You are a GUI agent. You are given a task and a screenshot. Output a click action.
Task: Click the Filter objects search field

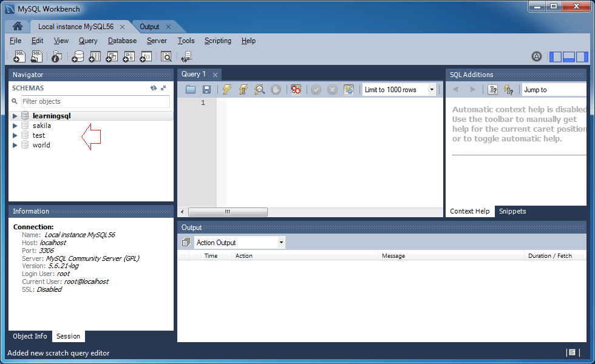[x=95, y=101]
